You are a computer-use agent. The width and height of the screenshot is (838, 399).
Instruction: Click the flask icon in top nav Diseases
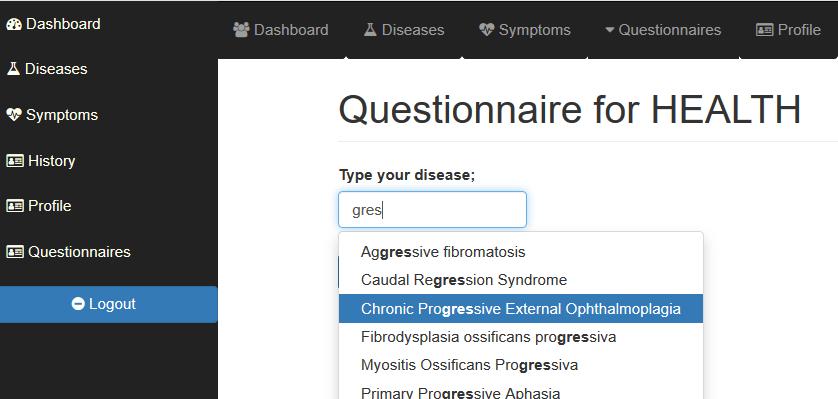pos(370,30)
